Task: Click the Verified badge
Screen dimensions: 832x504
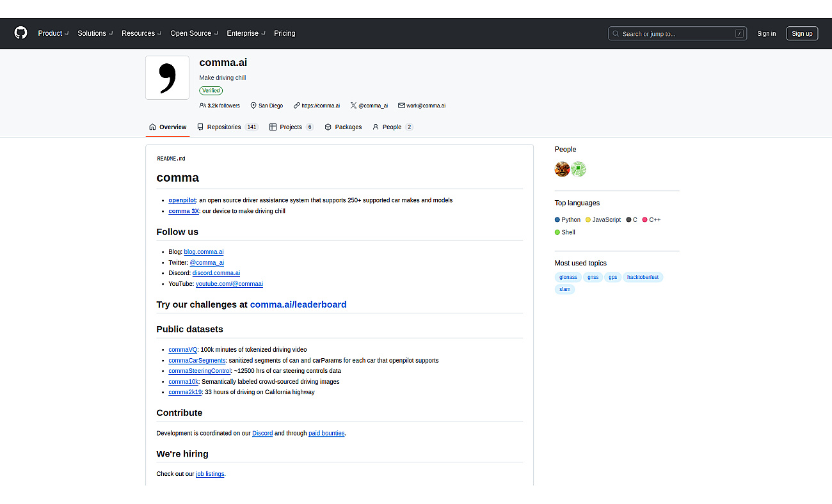Action: (211, 91)
